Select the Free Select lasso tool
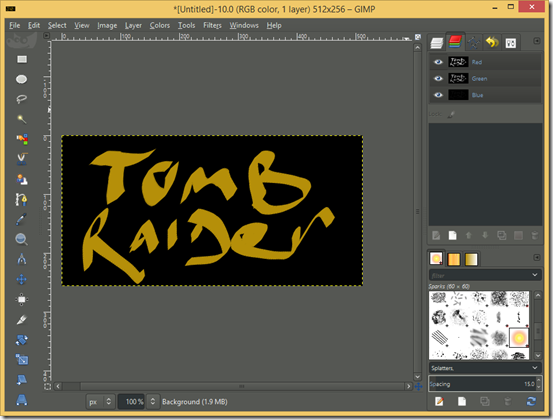The width and height of the screenshot is (553, 420). pyautogui.click(x=22, y=99)
